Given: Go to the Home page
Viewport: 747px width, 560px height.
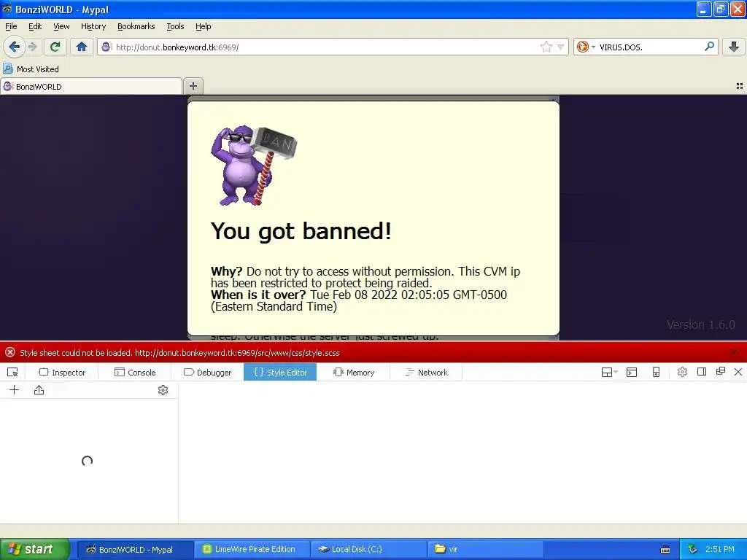Looking at the screenshot, I should click(82, 47).
